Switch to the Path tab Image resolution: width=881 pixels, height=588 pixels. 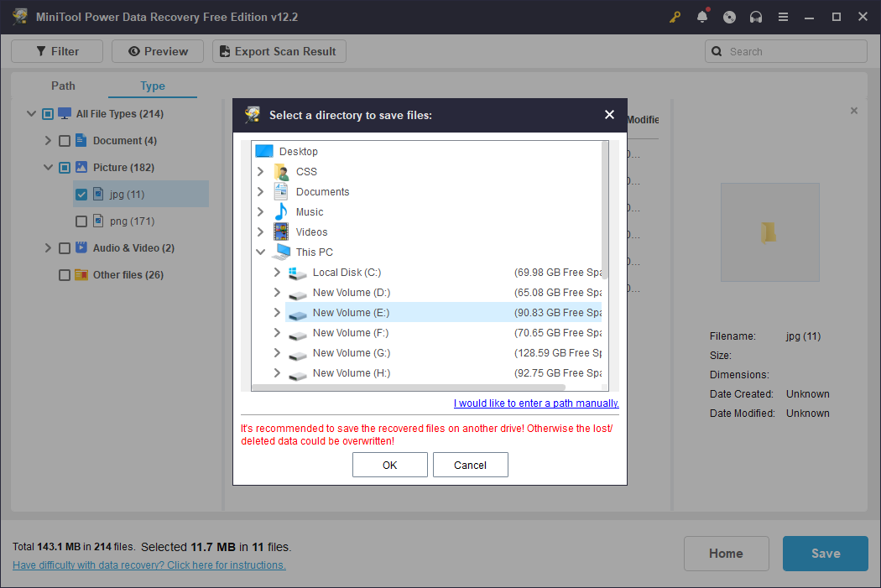tap(63, 86)
